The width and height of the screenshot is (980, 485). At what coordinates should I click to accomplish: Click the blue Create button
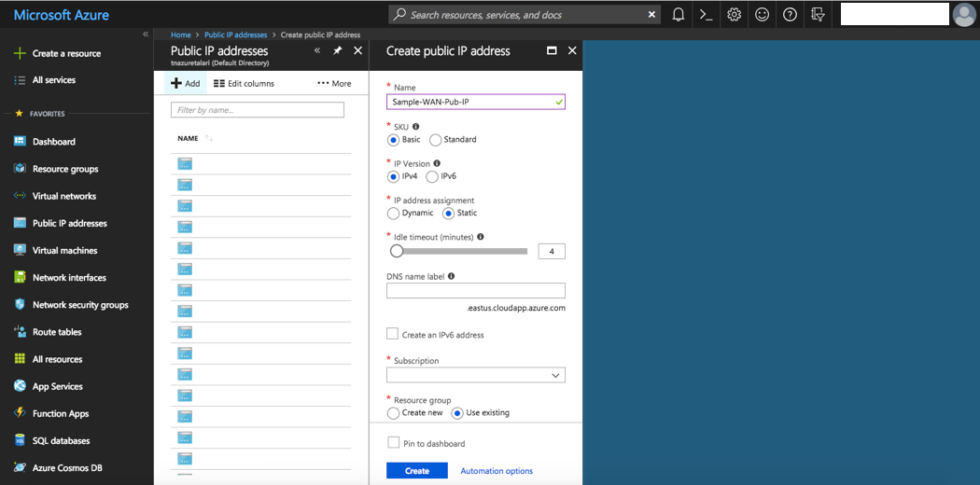pos(417,471)
